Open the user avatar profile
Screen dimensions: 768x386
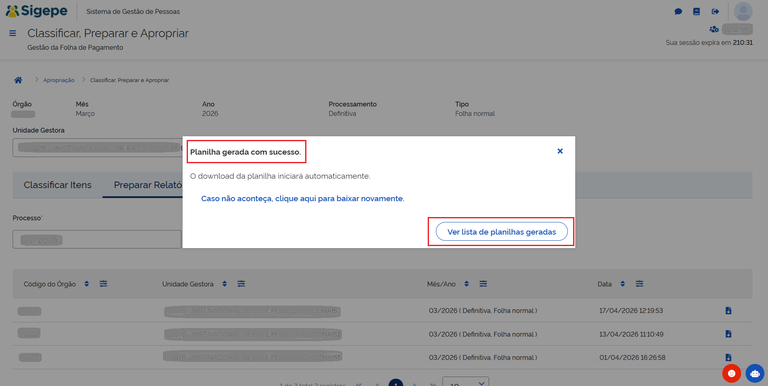point(743,11)
